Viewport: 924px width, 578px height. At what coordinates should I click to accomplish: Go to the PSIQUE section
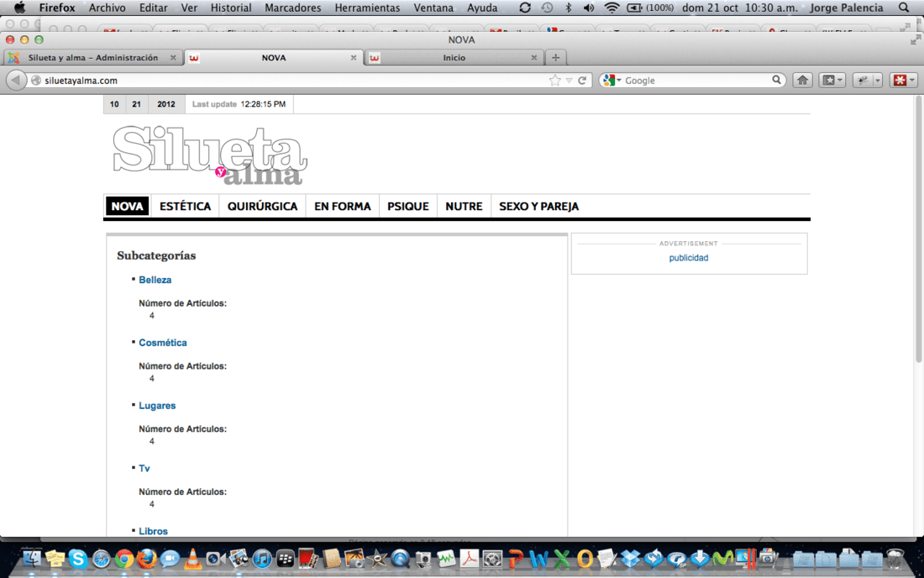tap(407, 206)
